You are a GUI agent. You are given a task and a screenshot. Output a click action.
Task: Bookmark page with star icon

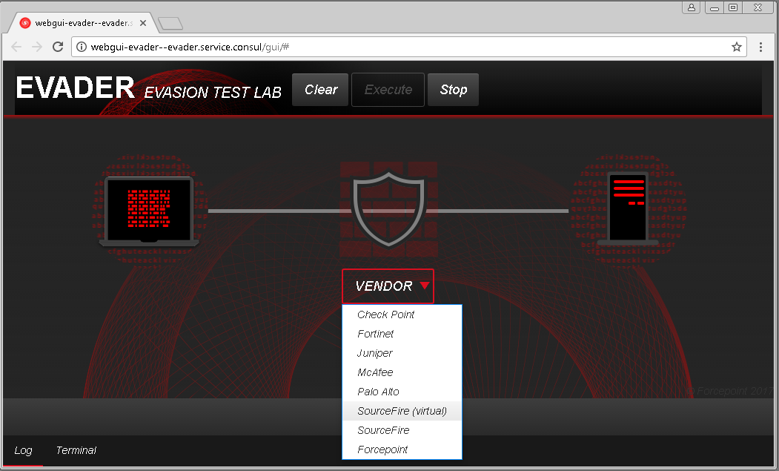736,47
